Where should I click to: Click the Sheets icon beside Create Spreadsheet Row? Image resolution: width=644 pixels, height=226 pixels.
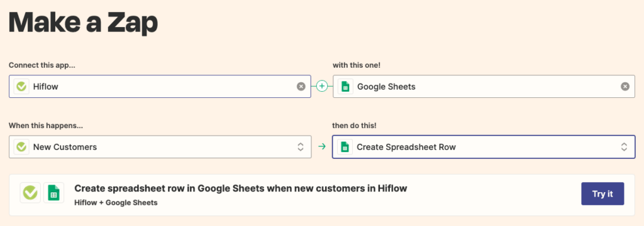point(345,147)
